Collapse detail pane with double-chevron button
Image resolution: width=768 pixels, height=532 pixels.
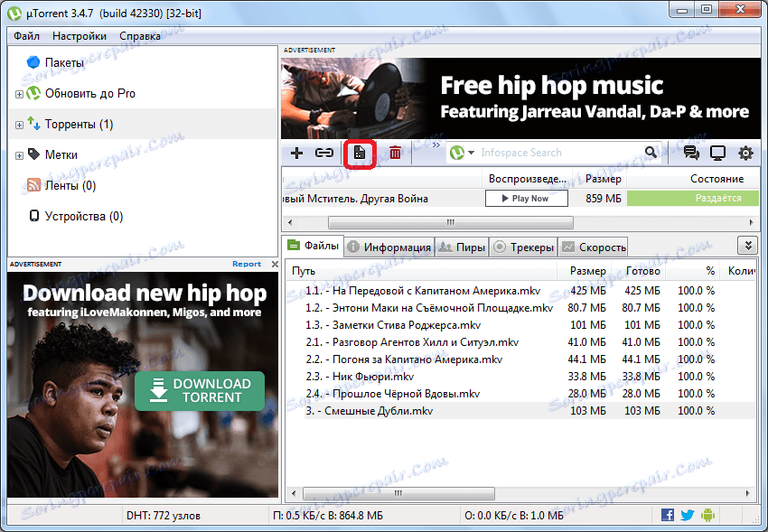(748, 246)
